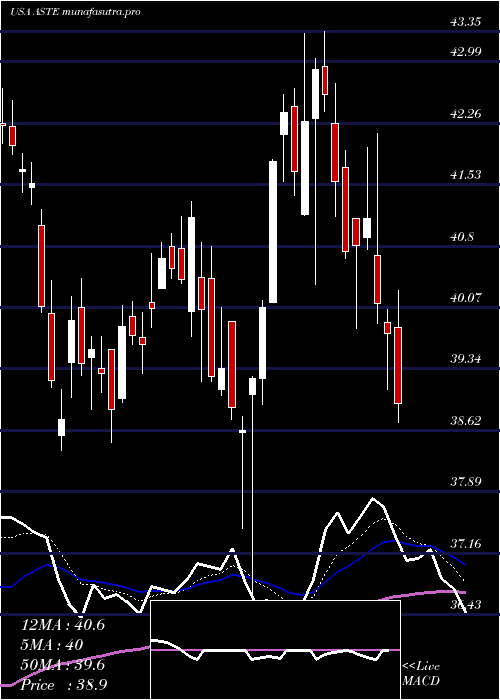Click the <<Live MACD label
Viewport: 500px width, 700px height.
[421, 674]
